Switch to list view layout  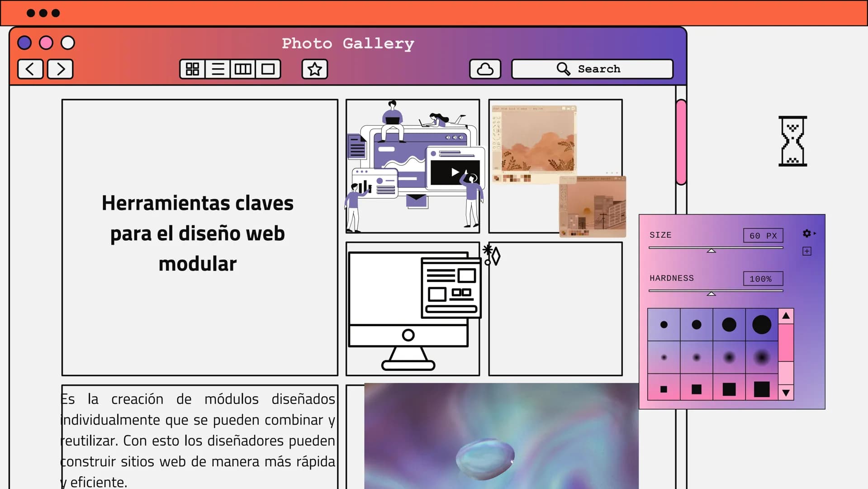pos(218,69)
